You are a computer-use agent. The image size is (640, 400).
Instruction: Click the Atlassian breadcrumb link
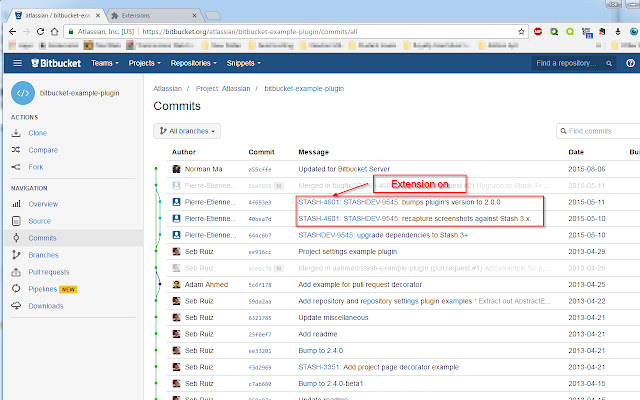167,89
